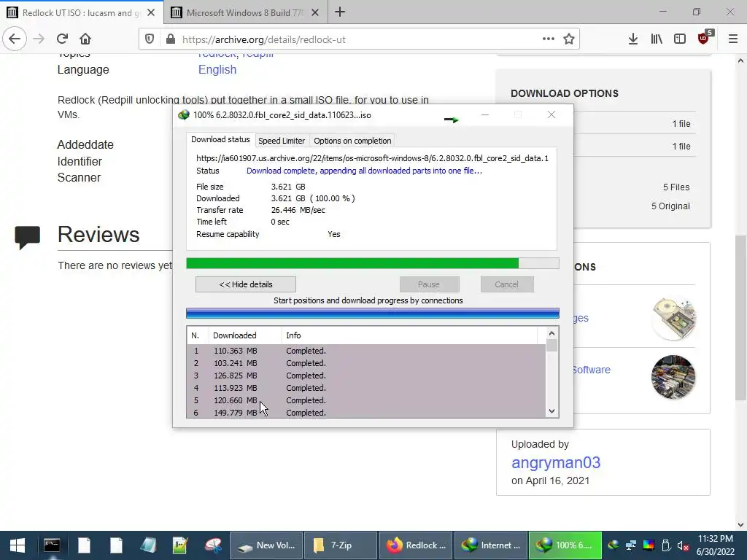The image size is (747, 560).
Task: Open the Firefox hamburger menu
Action: (x=733, y=39)
